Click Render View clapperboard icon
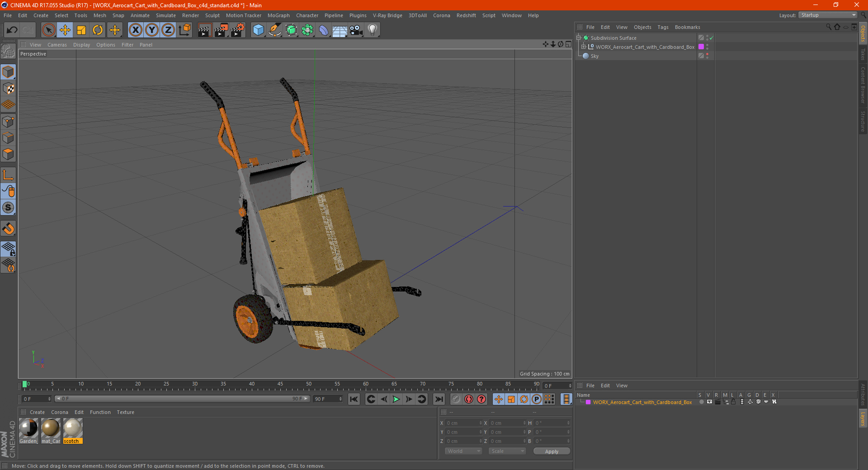 click(x=204, y=30)
